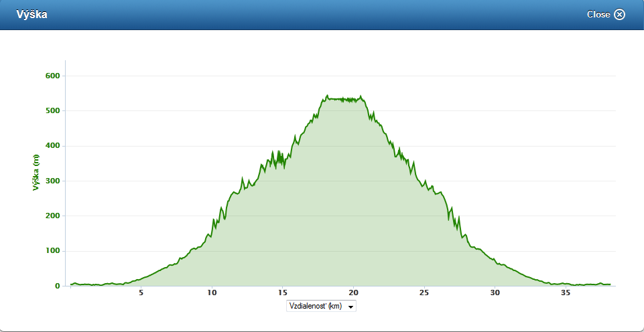This screenshot has height=332, width=644.
Task: Select the 30 km label on horizontal axis
Action: (x=495, y=293)
